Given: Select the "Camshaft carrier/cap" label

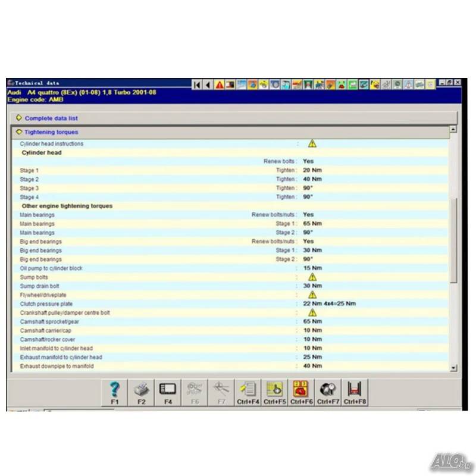Looking at the screenshot, I should click(46, 331).
